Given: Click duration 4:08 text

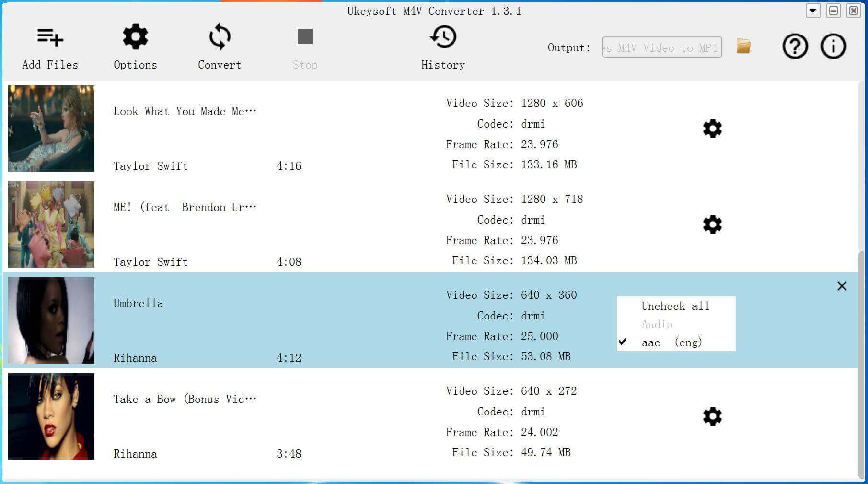Looking at the screenshot, I should point(289,262).
